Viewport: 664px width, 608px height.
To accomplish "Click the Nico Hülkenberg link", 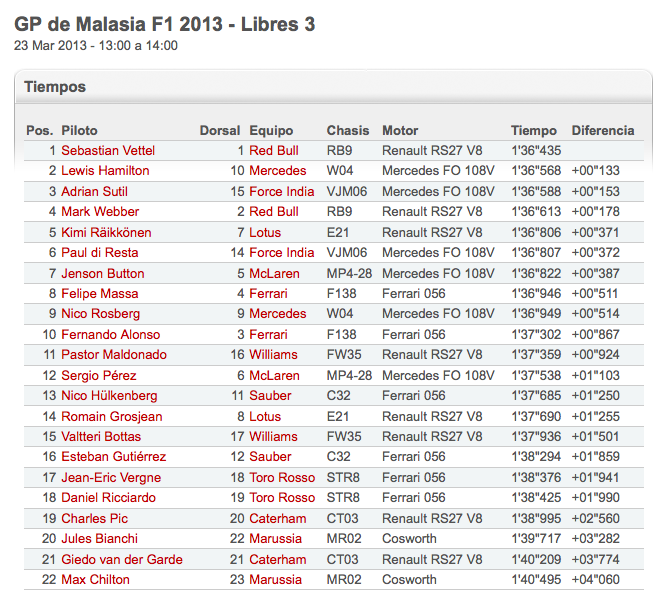I will point(109,396).
